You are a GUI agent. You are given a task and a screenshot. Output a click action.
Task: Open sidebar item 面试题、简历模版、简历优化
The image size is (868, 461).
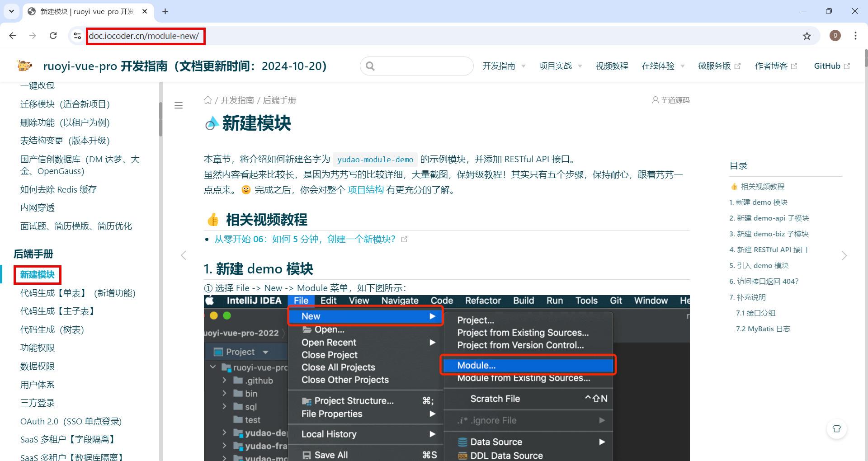pyautogui.click(x=76, y=226)
